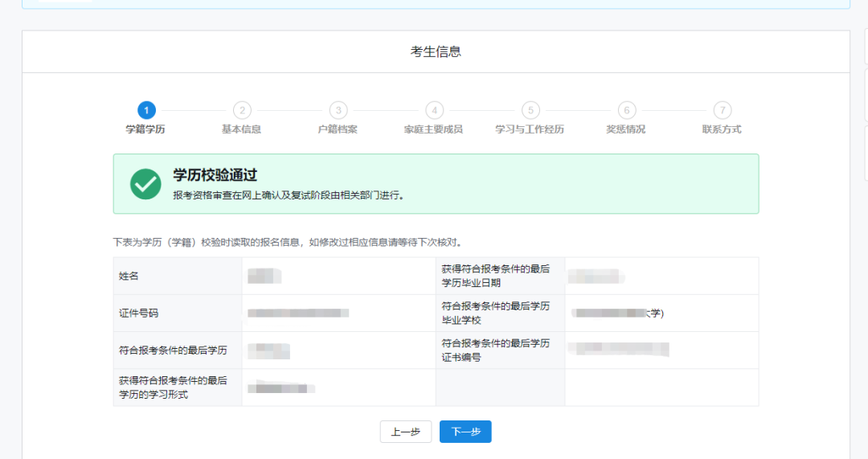Click the 下一步 button
The width and height of the screenshot is (868, 459).
465,432
